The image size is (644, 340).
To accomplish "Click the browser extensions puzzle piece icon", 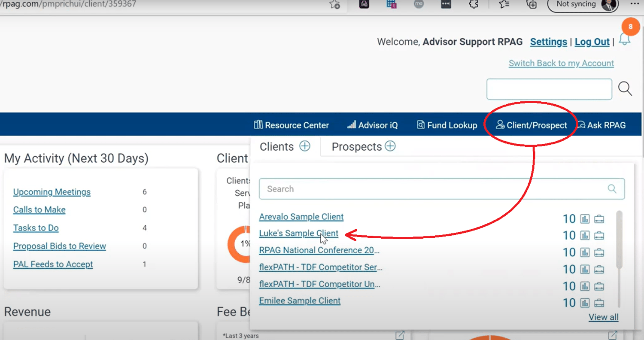I will 473,4.
